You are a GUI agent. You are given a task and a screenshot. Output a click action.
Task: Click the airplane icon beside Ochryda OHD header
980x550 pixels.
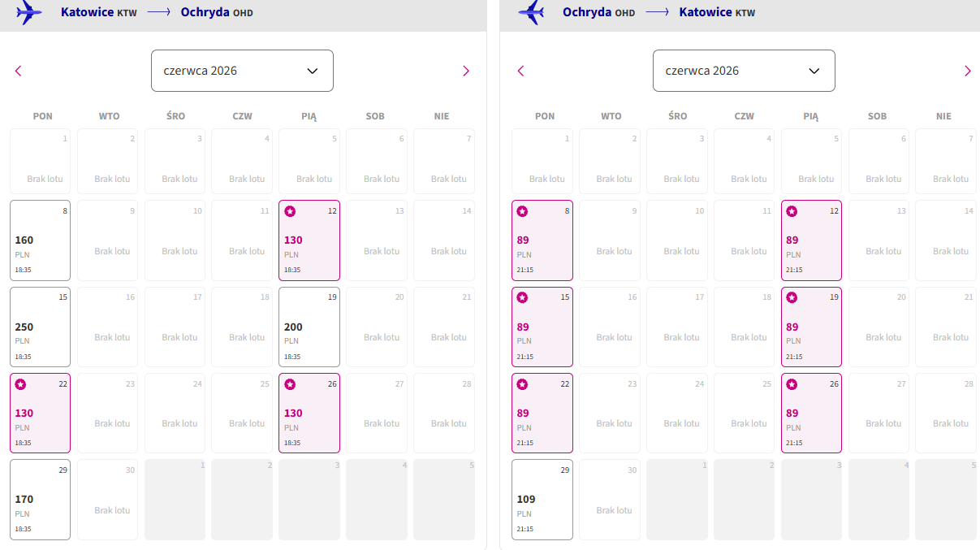(531, 11)
